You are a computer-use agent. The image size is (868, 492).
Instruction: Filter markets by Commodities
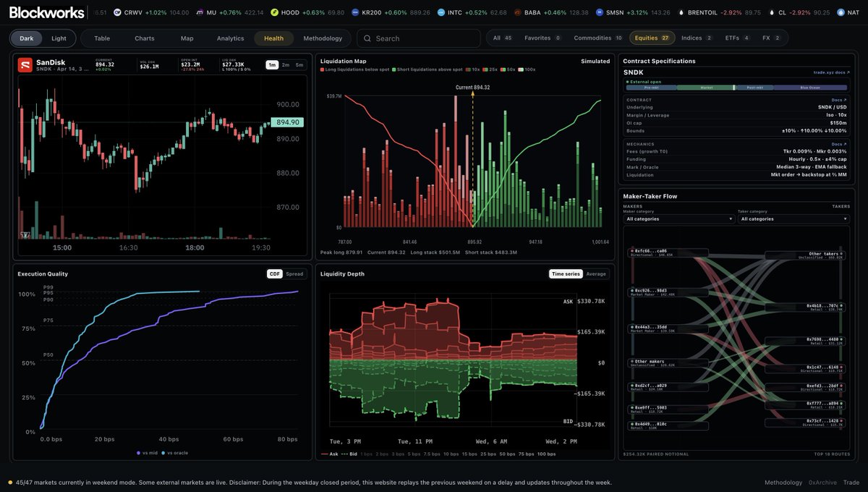598,38
